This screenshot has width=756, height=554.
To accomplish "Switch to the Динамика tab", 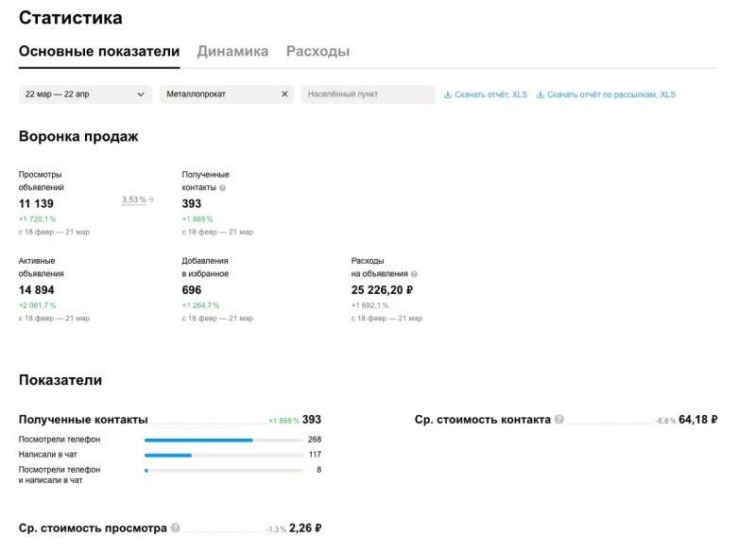I will tap(232, 52).
